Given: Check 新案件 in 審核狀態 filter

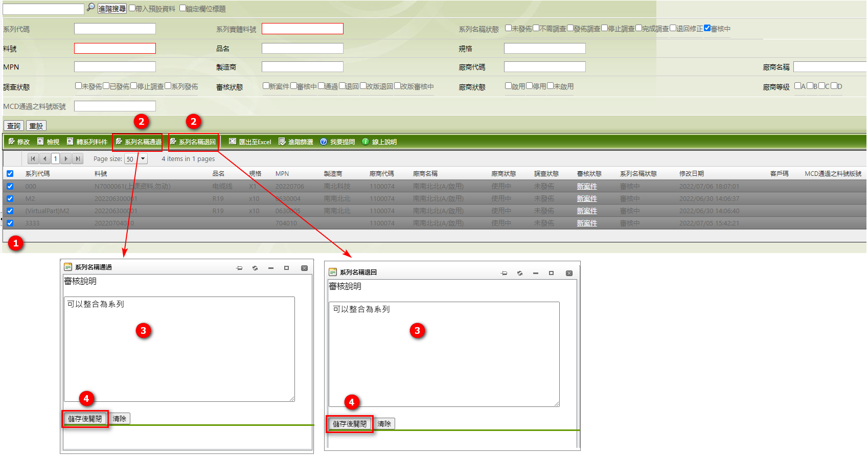Looking at the screenshot, I should (x=266, y=86).
